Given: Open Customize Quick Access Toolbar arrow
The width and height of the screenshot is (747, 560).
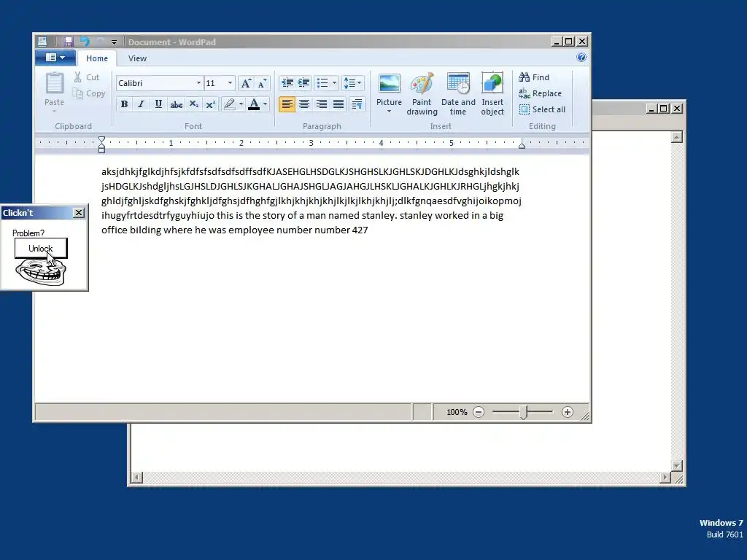Looking at the screenshot, I should point(114,42).
